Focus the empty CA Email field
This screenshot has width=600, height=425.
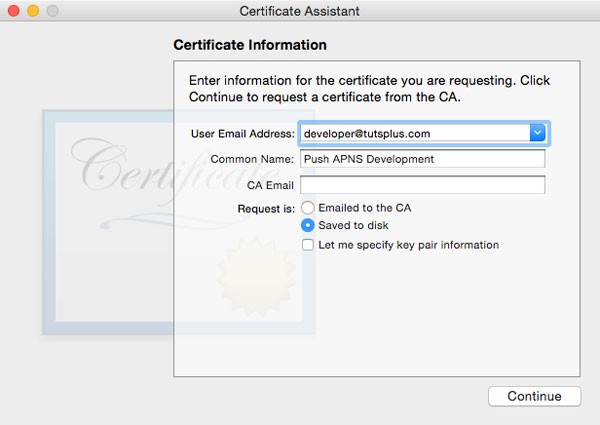422,185
